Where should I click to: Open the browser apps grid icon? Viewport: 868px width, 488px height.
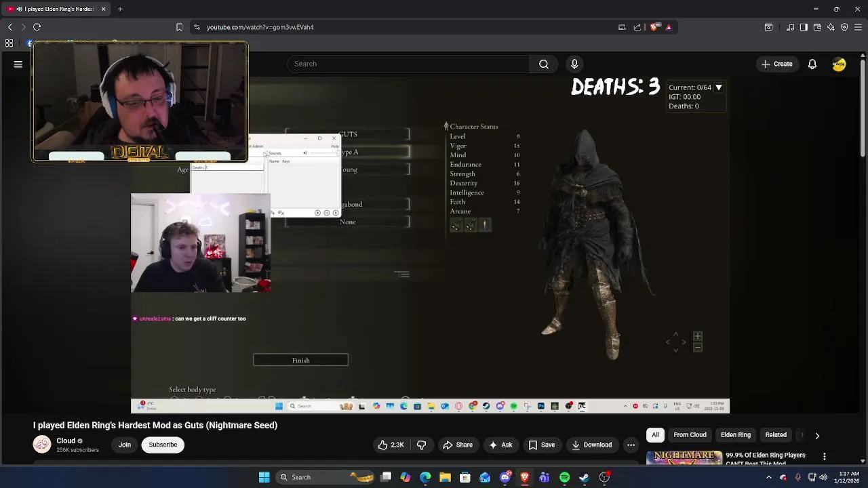click(x=9, y=43)
